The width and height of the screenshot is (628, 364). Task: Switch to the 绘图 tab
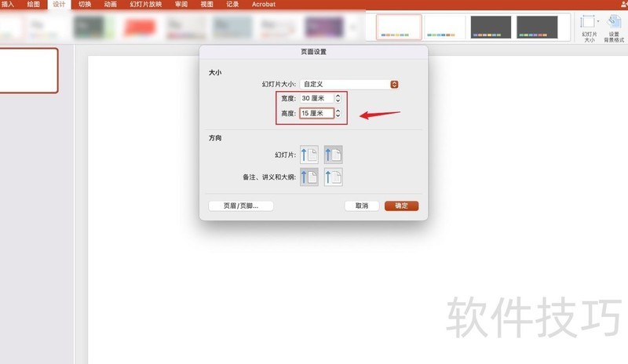click(x=34, y=5)
